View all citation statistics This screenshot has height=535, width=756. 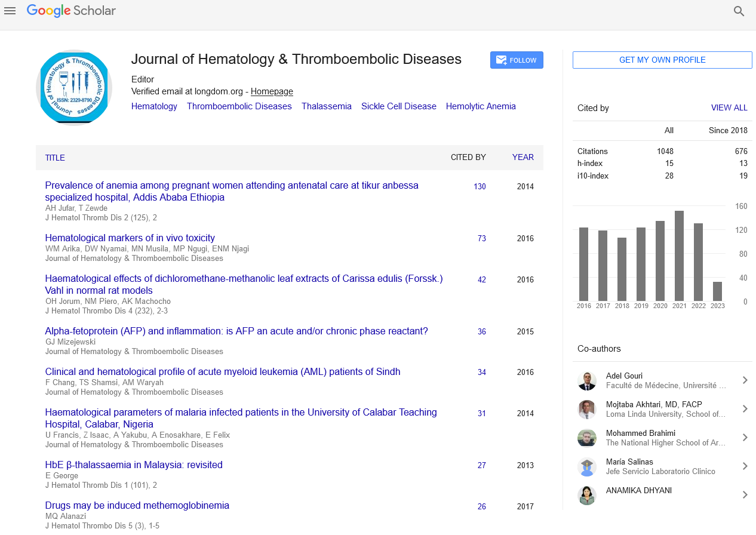[729, 108]
